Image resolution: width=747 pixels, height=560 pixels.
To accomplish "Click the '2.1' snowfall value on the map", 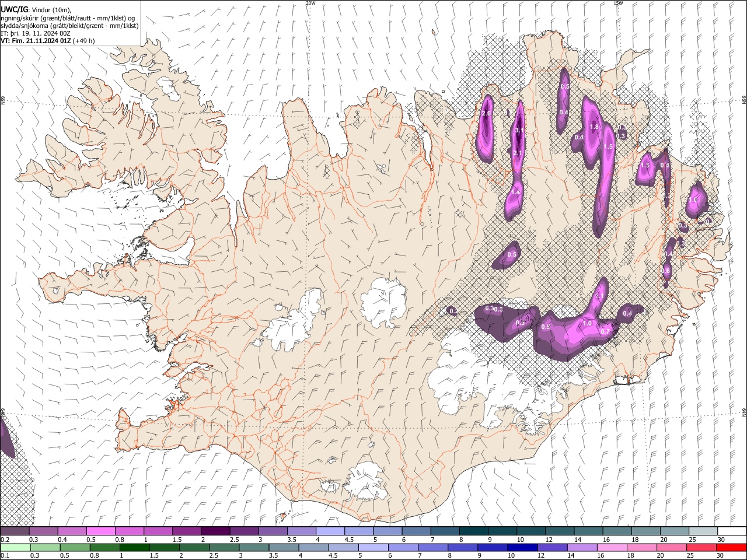I will 517,153.
